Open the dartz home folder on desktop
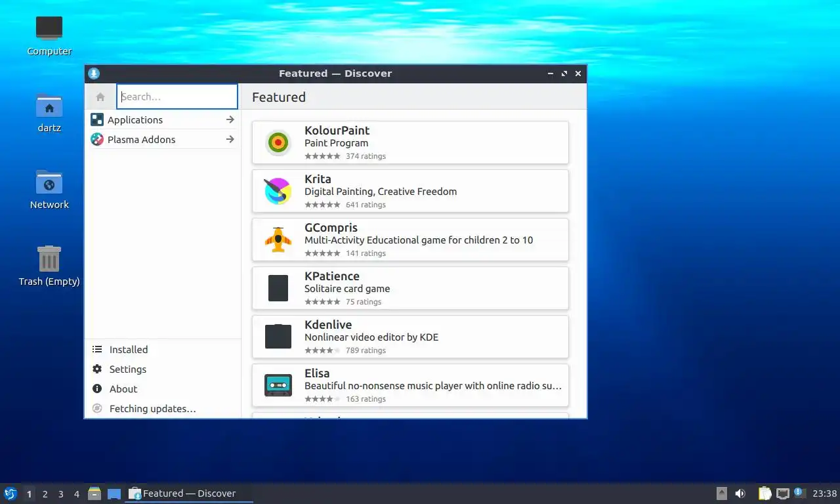Viewport: 840px width, 504px height. (49, 112)
